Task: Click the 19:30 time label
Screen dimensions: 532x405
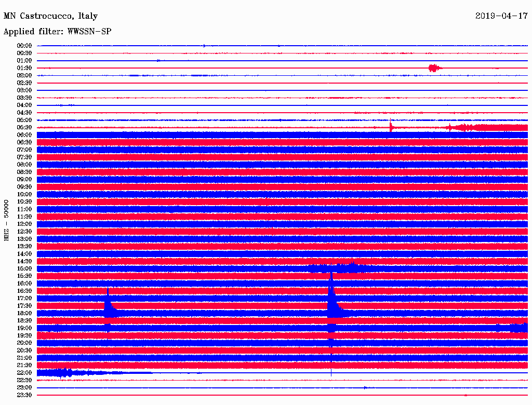Action: (x=24, y=335)
